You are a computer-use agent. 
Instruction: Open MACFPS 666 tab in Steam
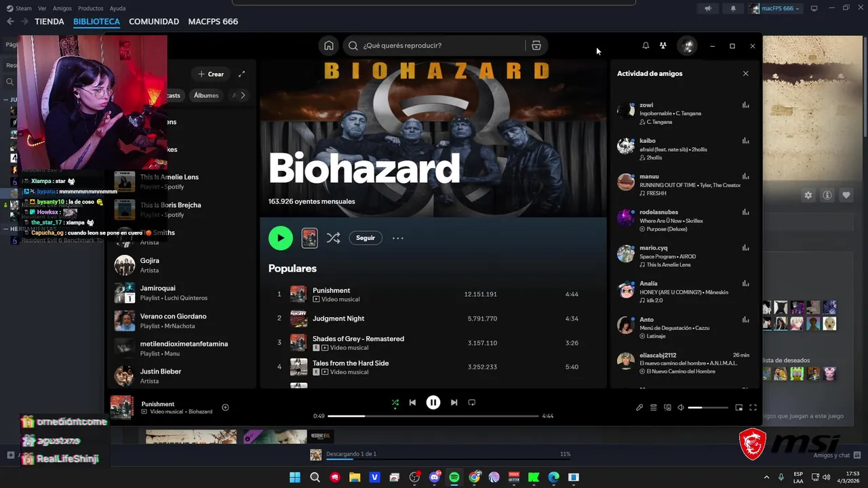[x=213, y=22]
